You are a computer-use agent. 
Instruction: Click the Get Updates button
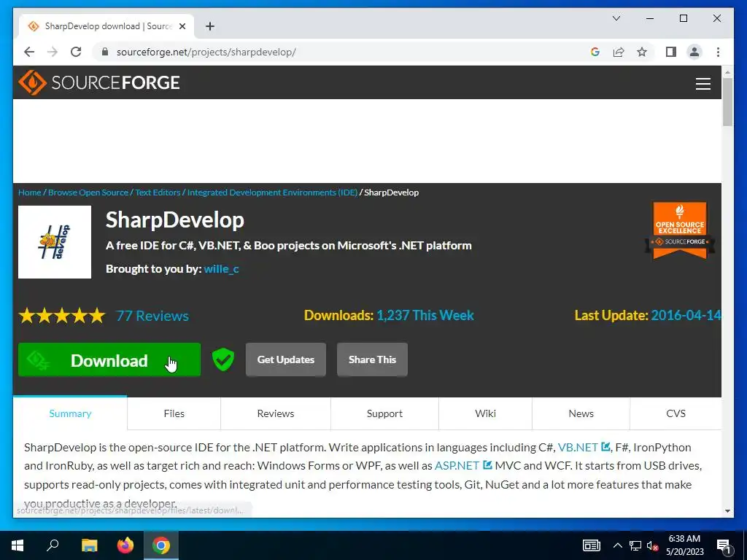pyautogui.click(x=286, y=359)
